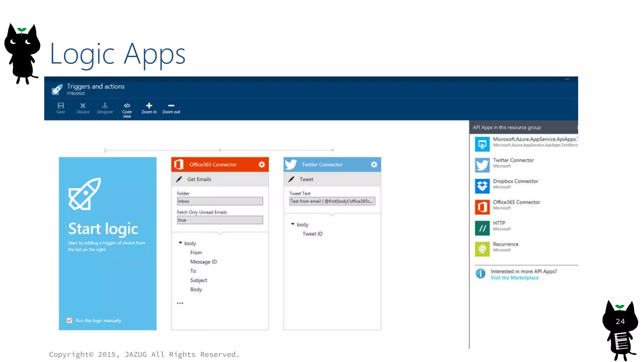Visit the Marketplace link
The image size is (644, 362).
tap(514, 278)
